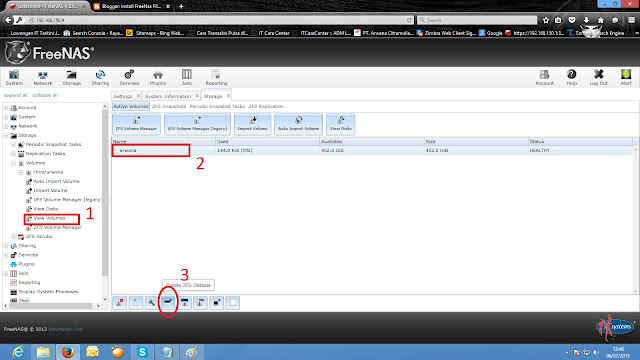Switch to the System Information tab
640x360 pixels.
click(168, 96)
